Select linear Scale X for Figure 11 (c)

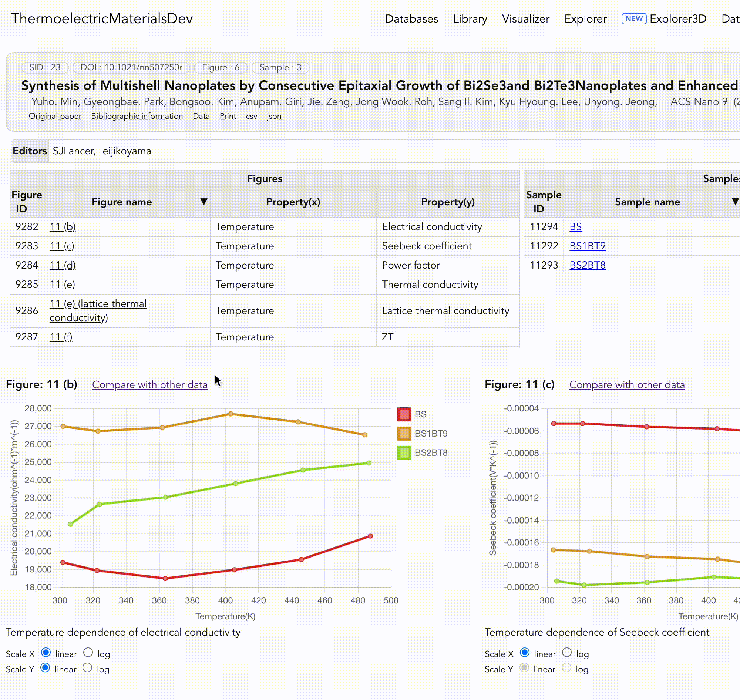[525, 653]
